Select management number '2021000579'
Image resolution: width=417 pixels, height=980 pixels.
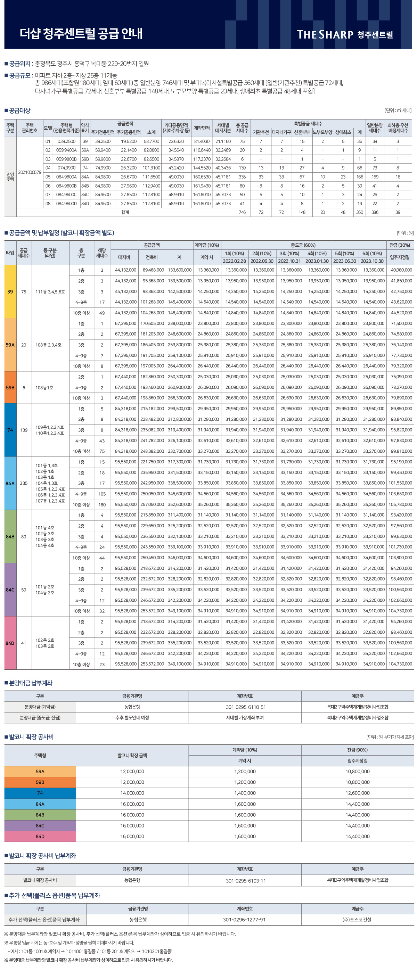coord(30,172)
